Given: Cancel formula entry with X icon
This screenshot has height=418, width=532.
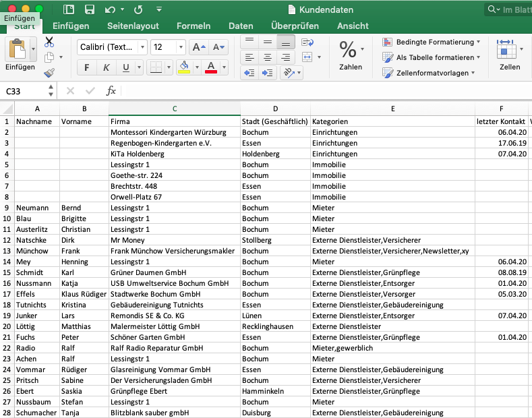Looking at the screenshot, I should (70, 90).
